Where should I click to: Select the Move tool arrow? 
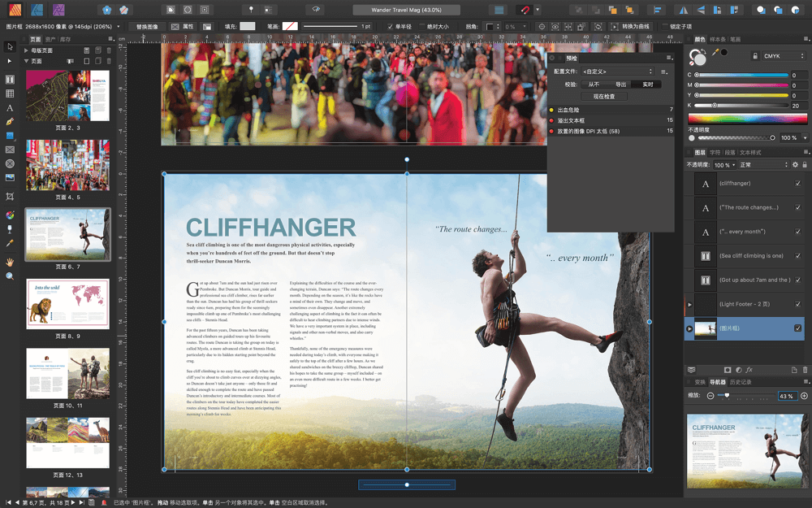click(9, 46)
